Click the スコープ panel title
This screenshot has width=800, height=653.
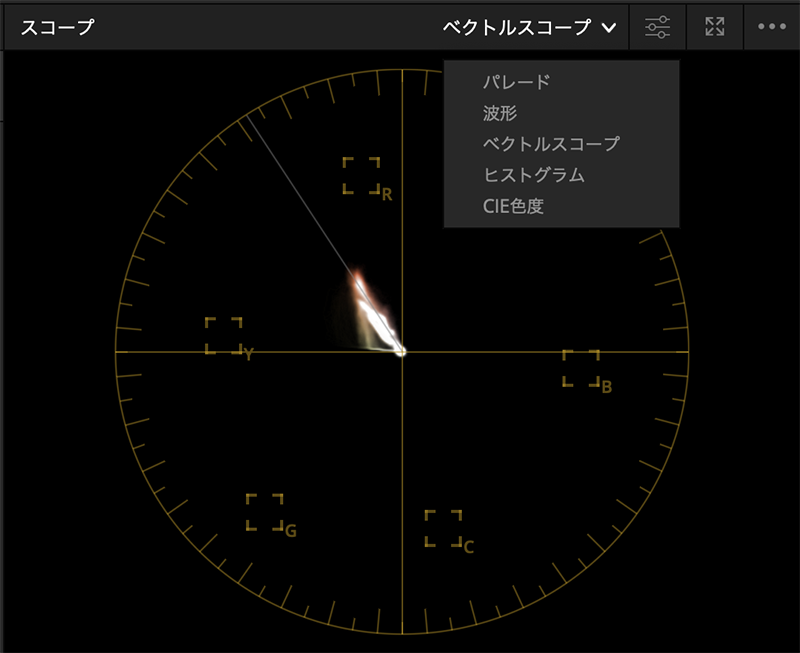[58, 27]
